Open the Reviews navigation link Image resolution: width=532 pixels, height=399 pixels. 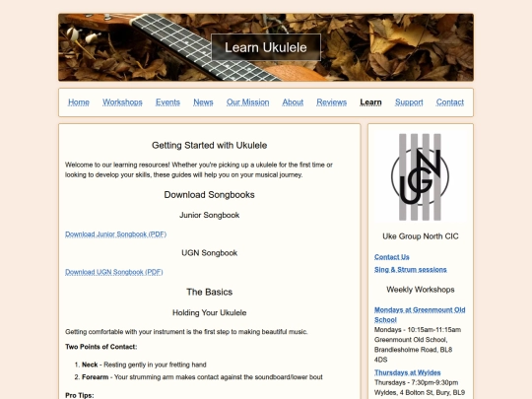[x=331, y=102]
